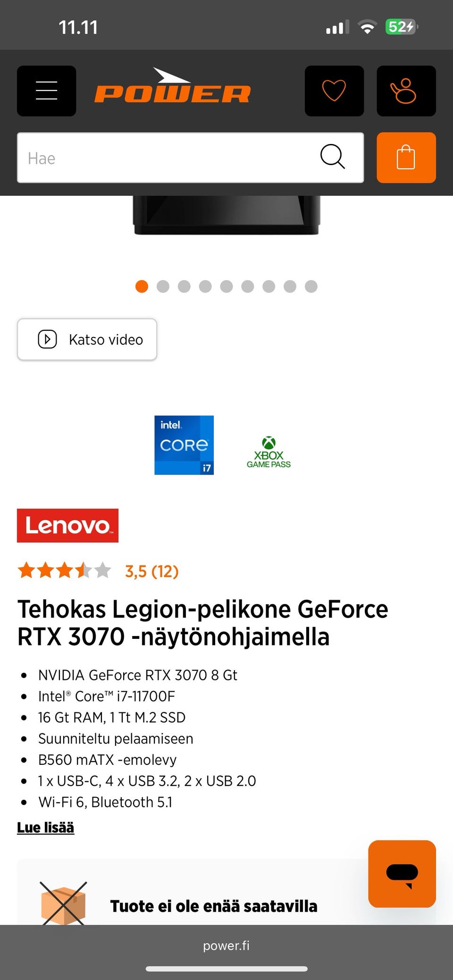The height and width of the screenshot is (980, 453).
Task: Tap the product image at top
Action: 226,215
